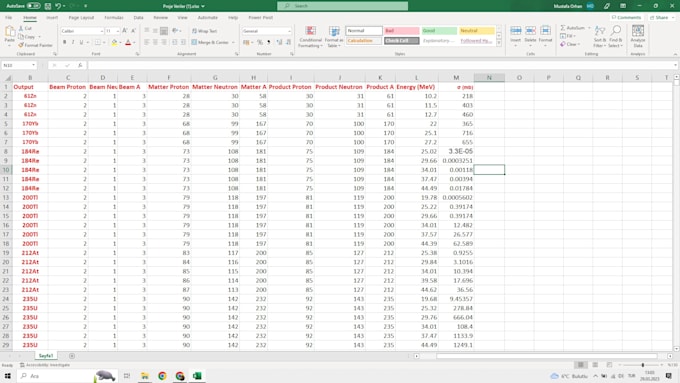Screen dimensions: 680x383
Task: Switch to the Insert tab
Action: 52,18
